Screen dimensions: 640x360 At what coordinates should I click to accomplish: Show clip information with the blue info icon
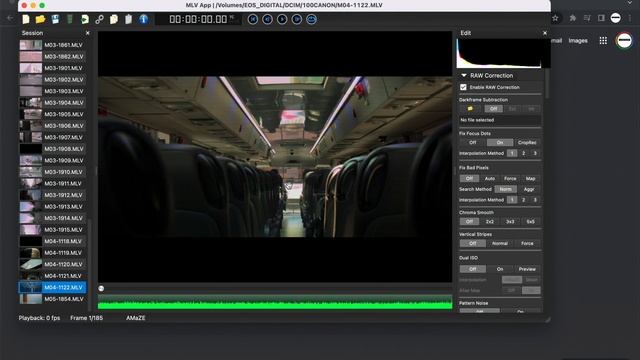tap(143, 19)
